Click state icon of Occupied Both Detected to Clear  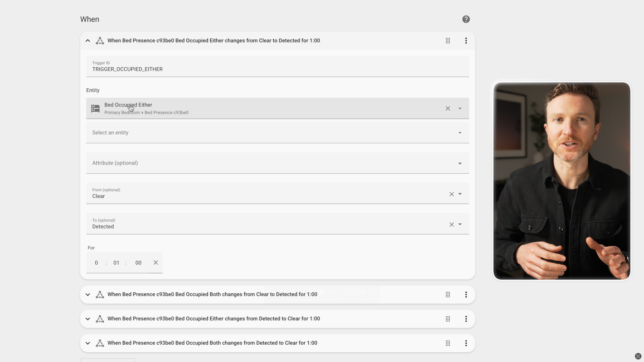pyautogui.click(x=100, y=343)
